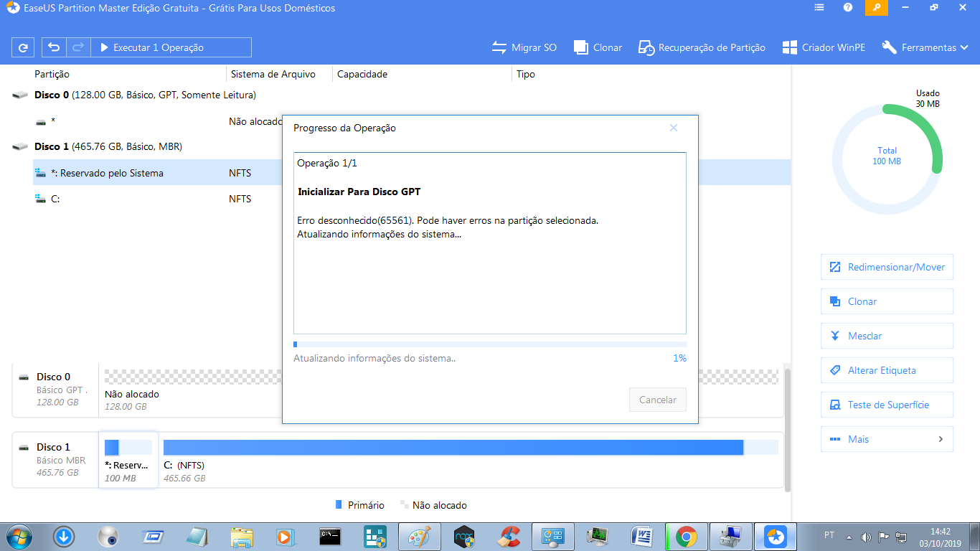This screenshot has width=980, height=551.
Task: Open the media player taskbar icon
Action: tap(285, 536)
